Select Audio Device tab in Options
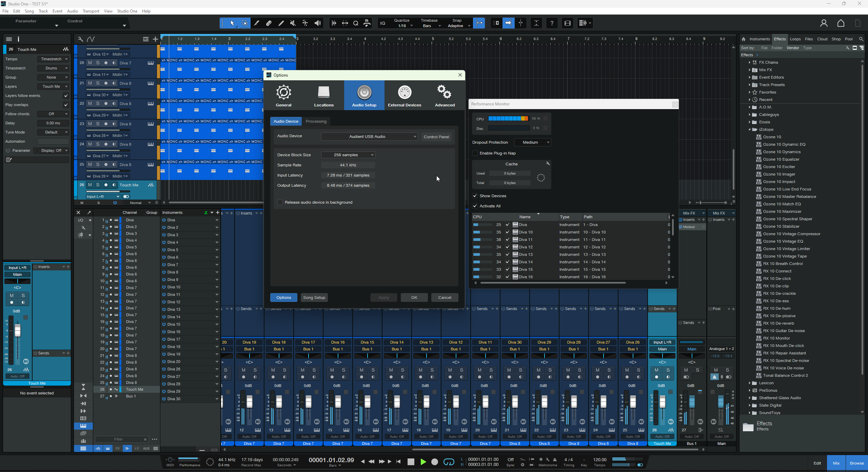 pos(285,121)
